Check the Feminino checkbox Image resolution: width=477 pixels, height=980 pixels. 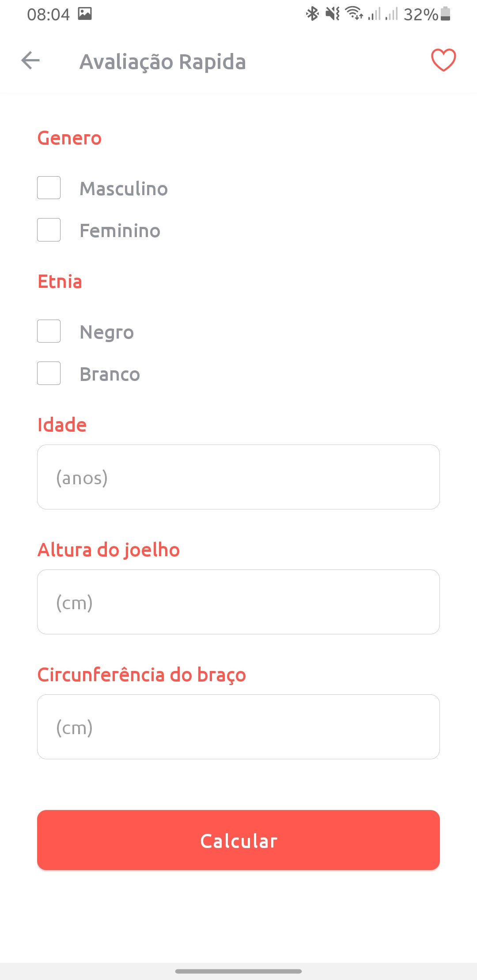(x=49, y=230)
